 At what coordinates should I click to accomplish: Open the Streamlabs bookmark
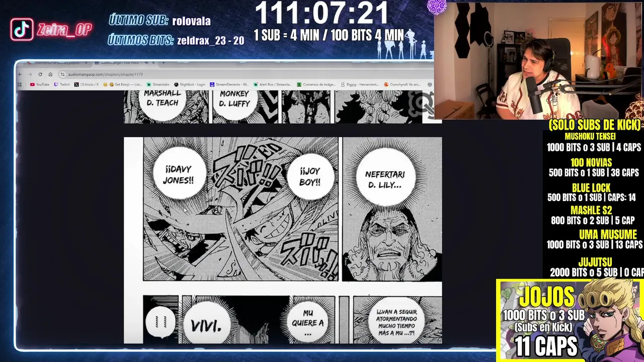(158, 84)
